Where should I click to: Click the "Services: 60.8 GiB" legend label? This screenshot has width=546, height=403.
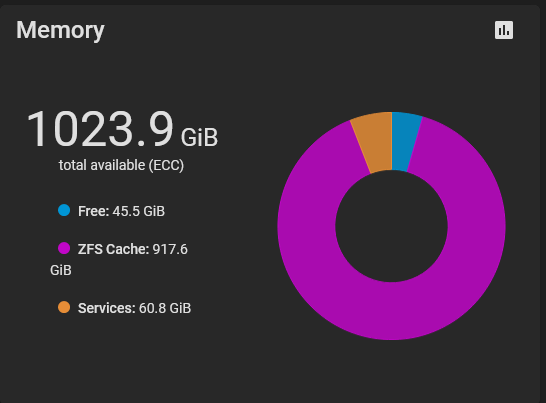tap(134, 308)
